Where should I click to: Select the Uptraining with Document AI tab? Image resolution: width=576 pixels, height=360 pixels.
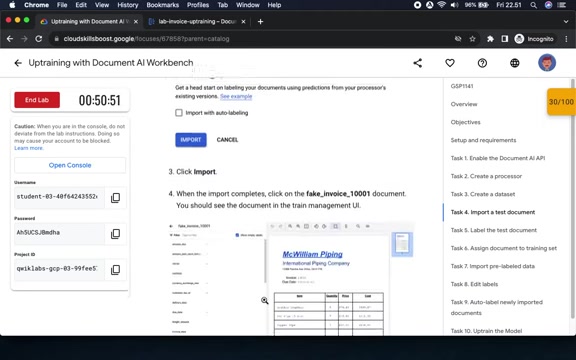point(90,22)
